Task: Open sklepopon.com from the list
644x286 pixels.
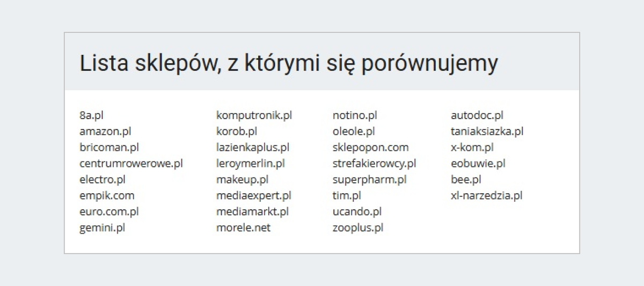Action: click(370, 147)
